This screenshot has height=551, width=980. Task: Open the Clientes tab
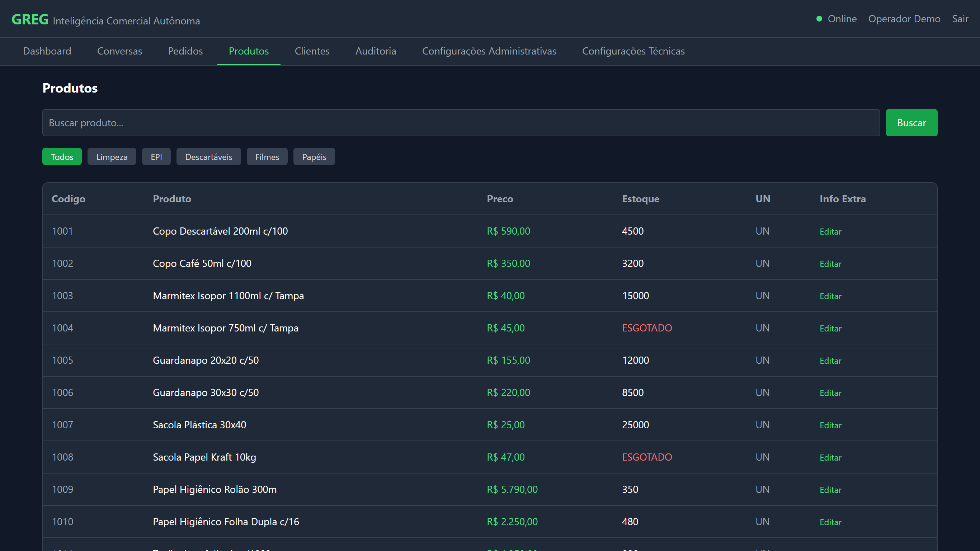tap(312, 51)
